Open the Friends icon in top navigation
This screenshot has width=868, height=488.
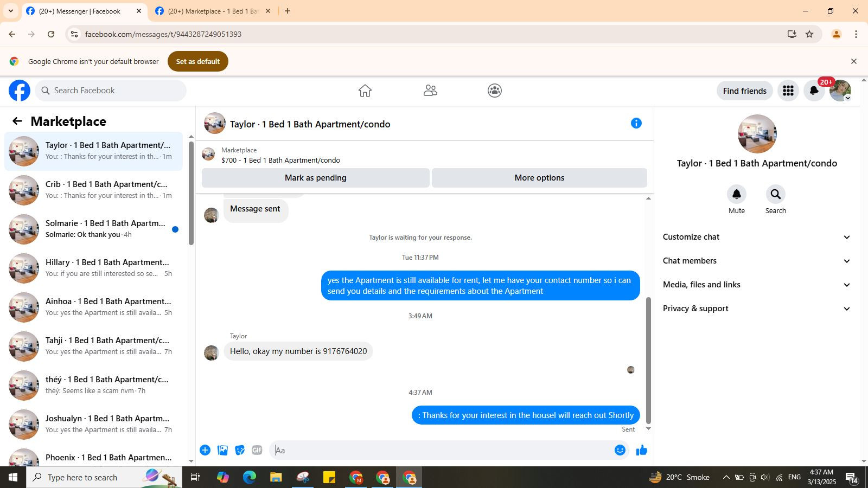(430, 91)
